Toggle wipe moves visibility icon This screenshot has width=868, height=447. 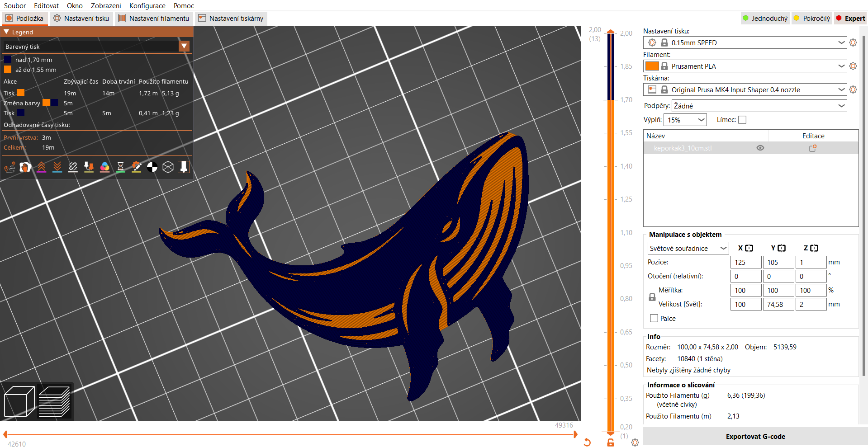[25, 167]
